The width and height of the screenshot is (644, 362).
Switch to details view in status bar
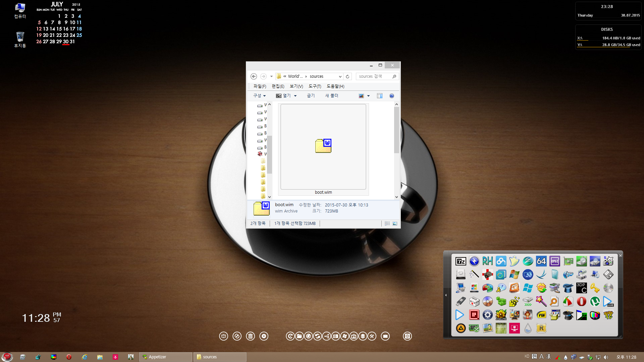(387, 224)
